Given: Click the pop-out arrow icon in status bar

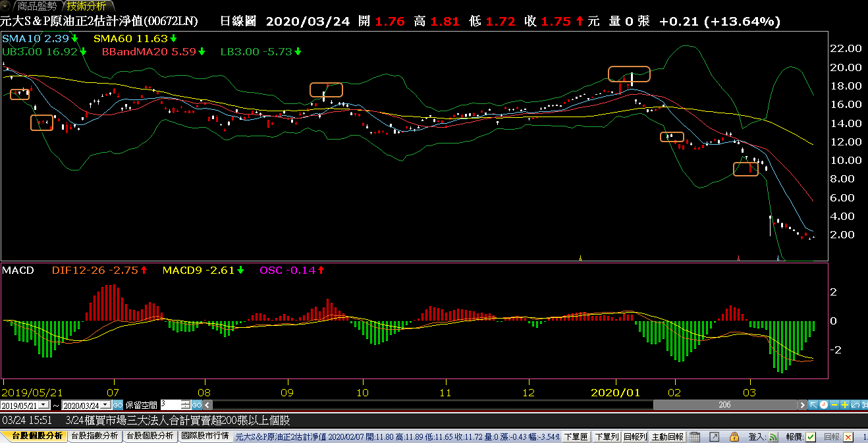Looking at the screenshot, I should point(714,436).
